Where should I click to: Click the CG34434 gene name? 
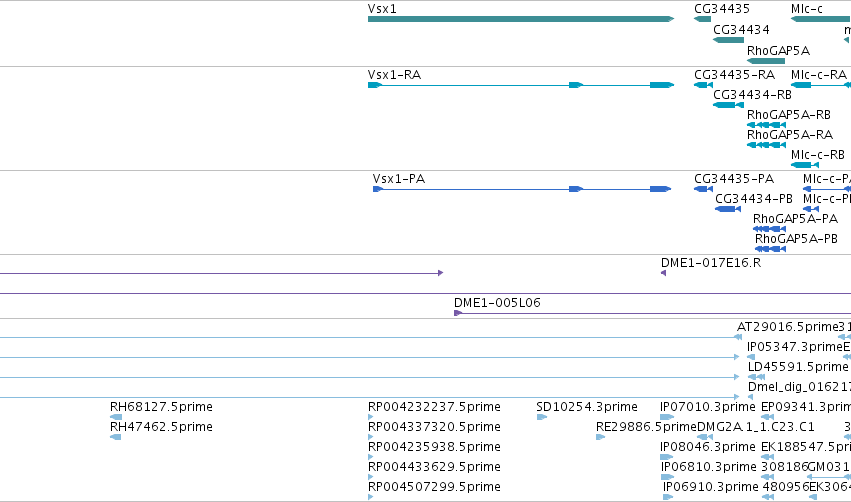pos(741,30)
